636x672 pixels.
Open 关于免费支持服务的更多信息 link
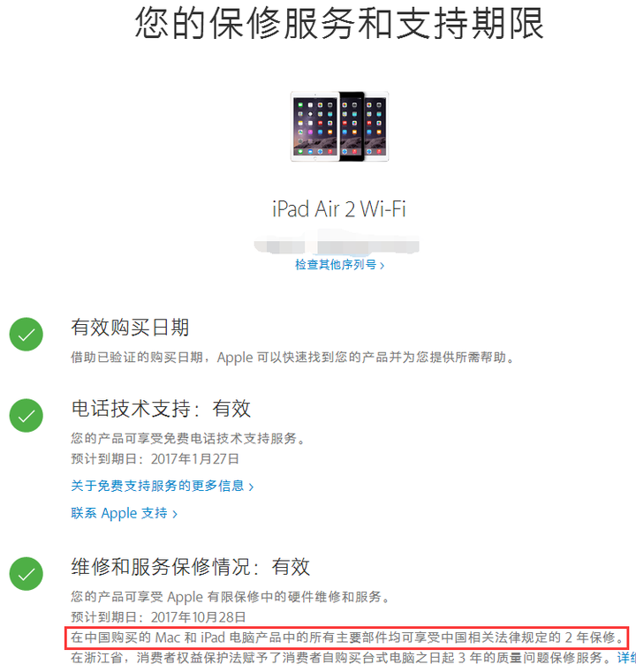tap(162, 486)
